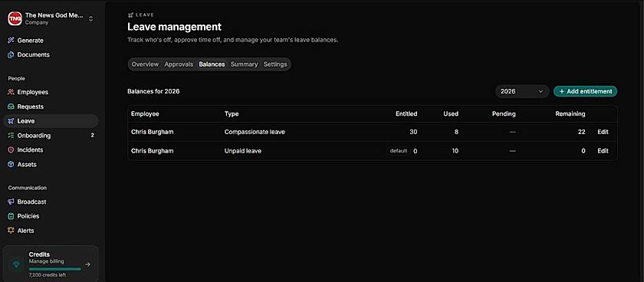Click the Employees people icon
The width and height of the screenshot is (644, 282).
point(11,92)
